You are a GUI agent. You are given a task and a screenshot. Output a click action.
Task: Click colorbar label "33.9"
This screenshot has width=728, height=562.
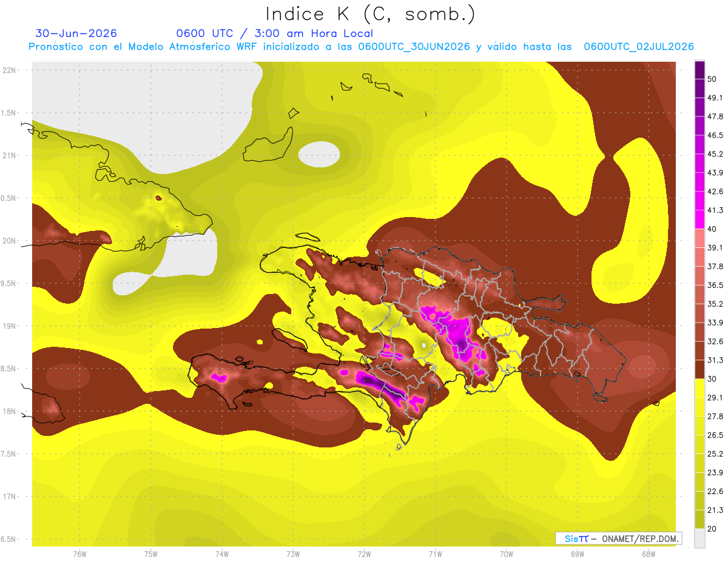715,323
